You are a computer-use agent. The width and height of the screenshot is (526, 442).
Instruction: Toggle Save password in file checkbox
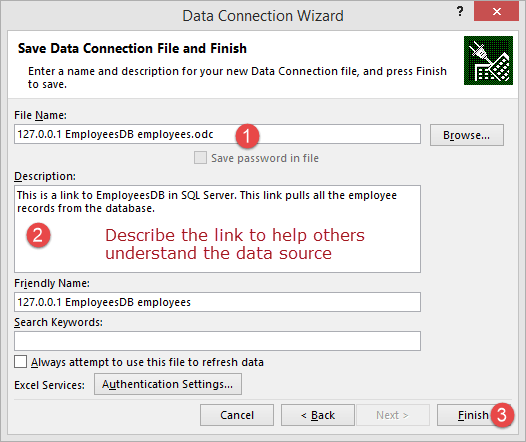[x=200, y=158]
